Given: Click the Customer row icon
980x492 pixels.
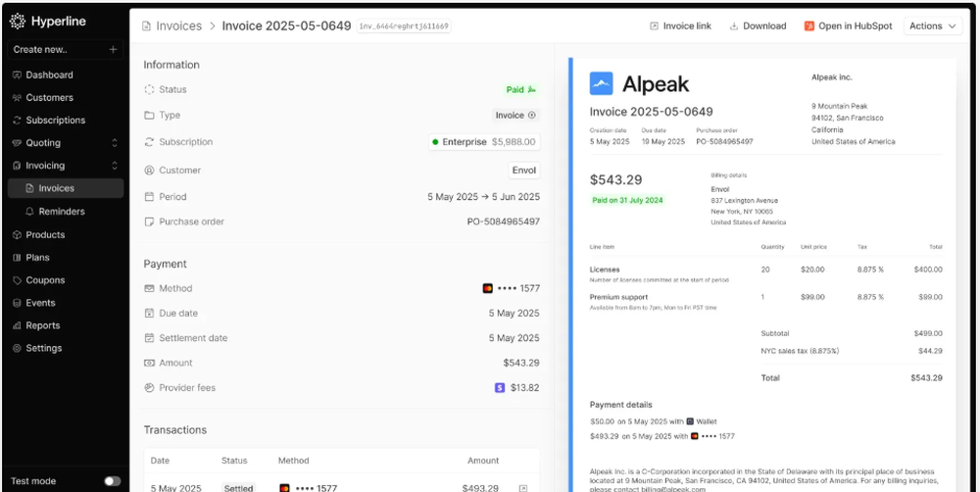Looking at the screenshot, I should tap(149, 170).
